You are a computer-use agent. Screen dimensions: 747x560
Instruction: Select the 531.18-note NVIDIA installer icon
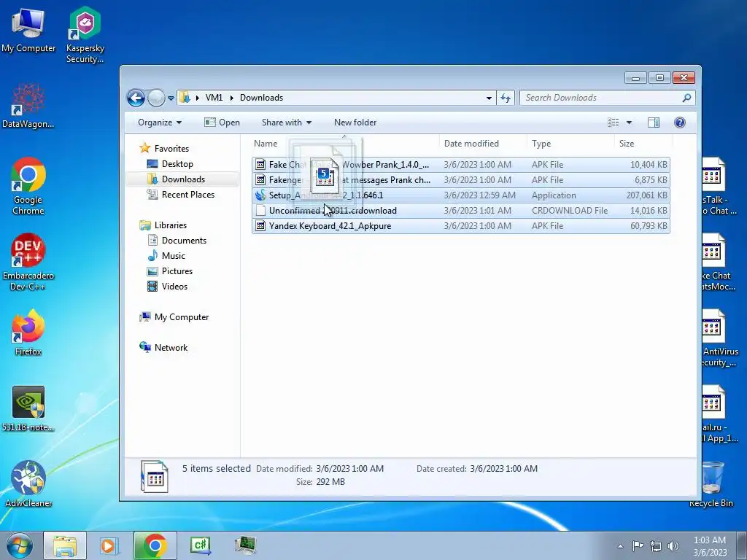[x=28, y=408]
